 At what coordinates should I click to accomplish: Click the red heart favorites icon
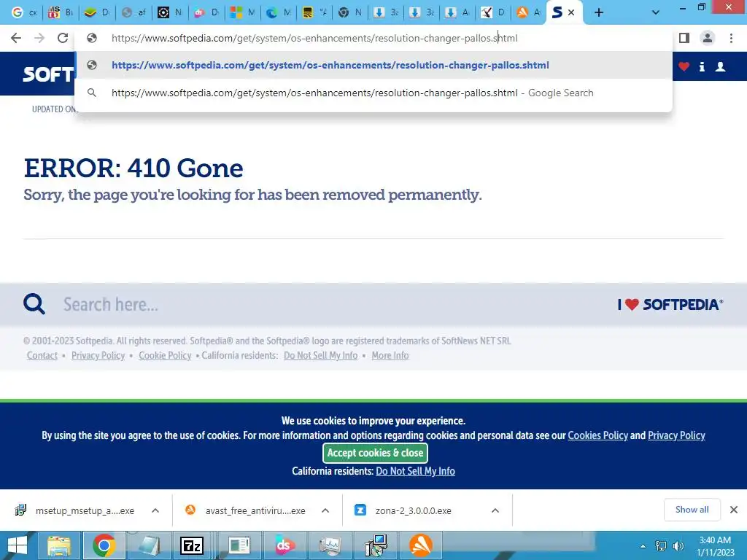click(684, 66)
